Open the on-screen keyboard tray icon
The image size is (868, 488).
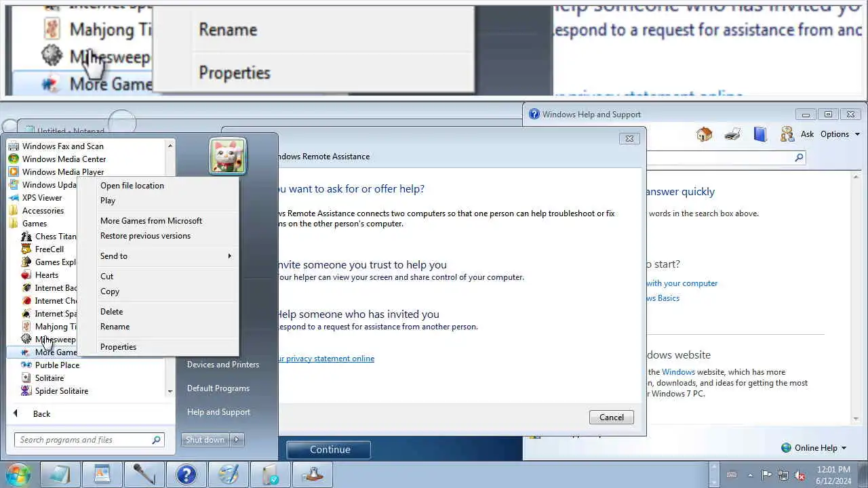click(732, 474)
